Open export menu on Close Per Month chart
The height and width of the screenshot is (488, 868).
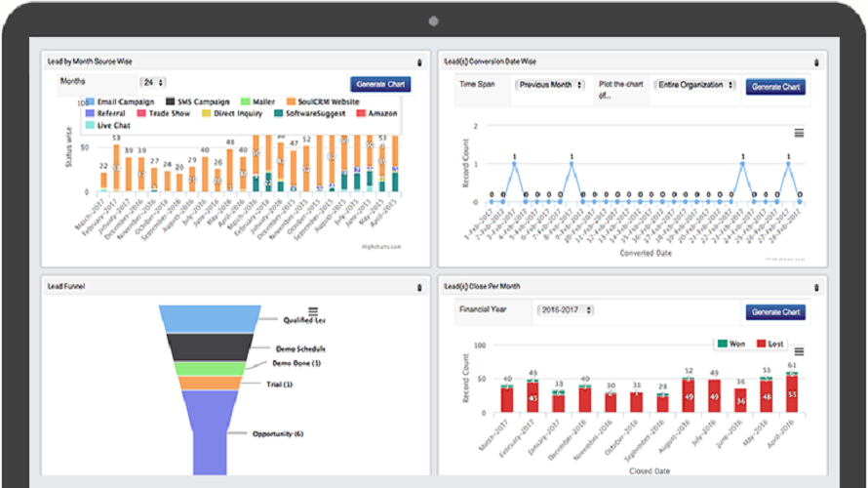799,351
